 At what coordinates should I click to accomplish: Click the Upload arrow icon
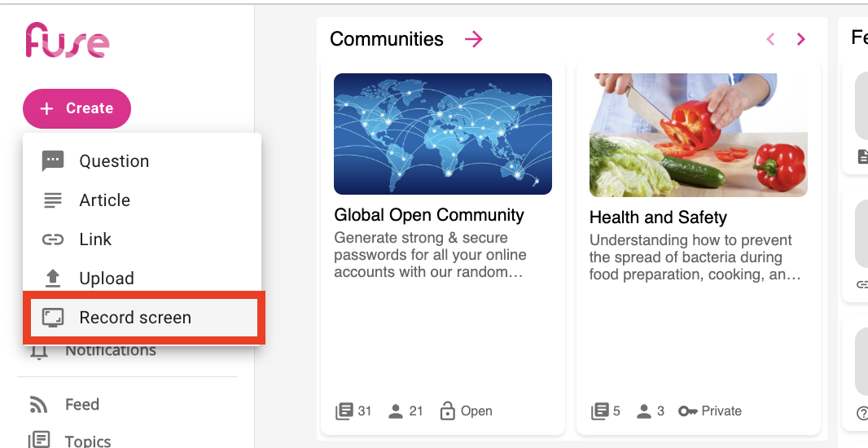[x=53, y=279]
